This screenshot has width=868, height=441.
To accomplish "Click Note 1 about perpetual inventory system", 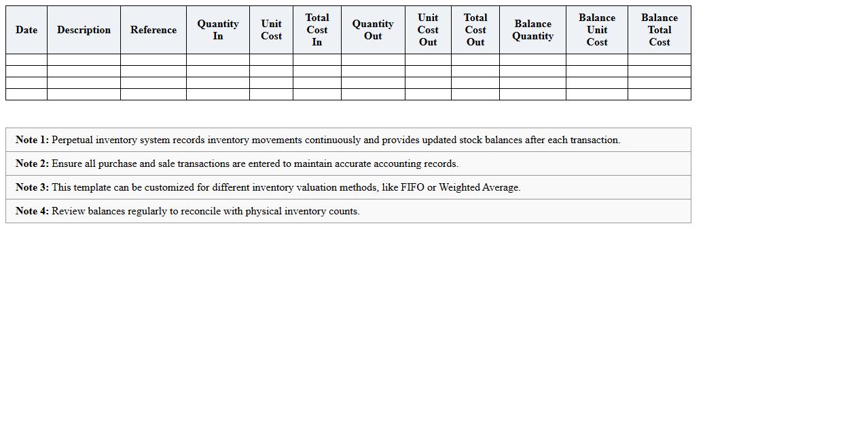I will pyautogui.click(x=318, y=140).
